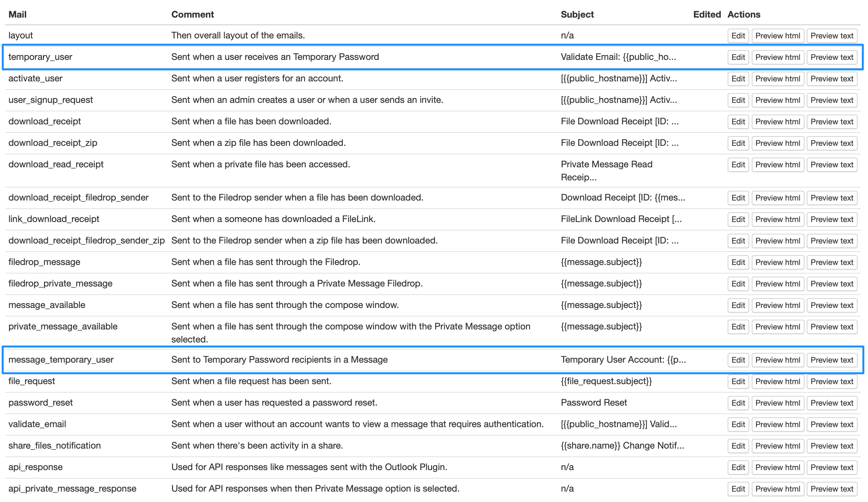Edit the layout email template
The width and height of the screenshot is (868, 502).
tap(738, 35)
